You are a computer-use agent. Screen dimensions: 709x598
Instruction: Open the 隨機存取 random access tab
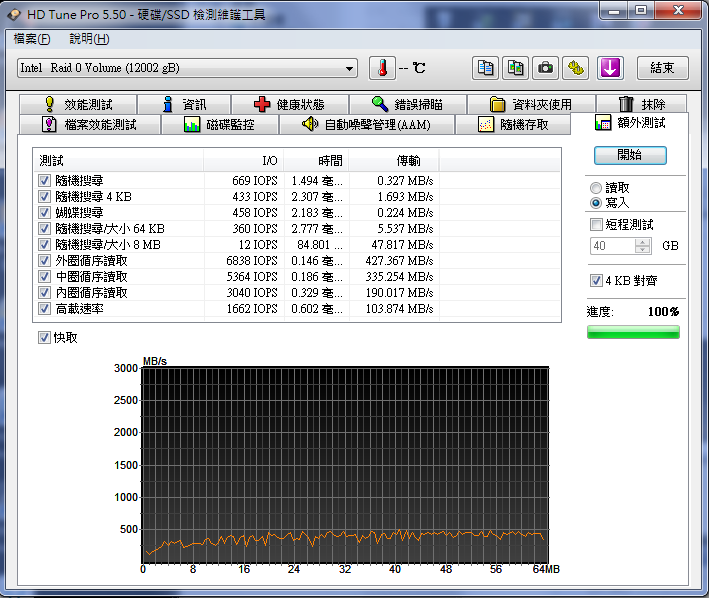click(x=513, y=124)
